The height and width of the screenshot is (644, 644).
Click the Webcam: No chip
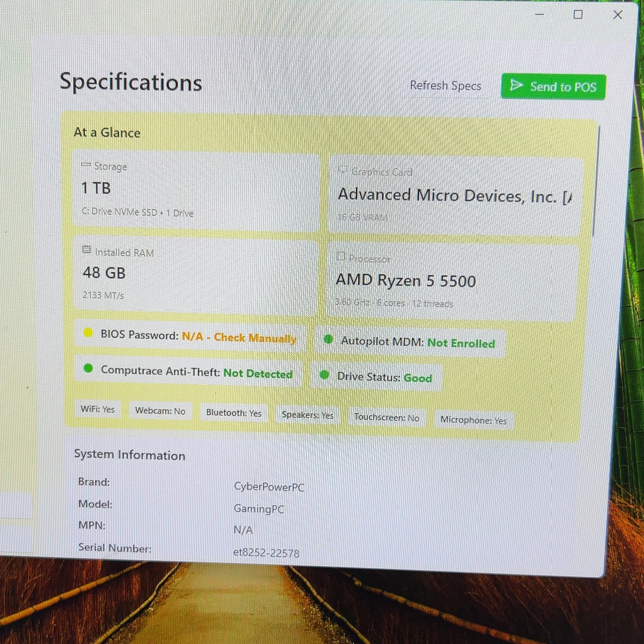(160, 411)
